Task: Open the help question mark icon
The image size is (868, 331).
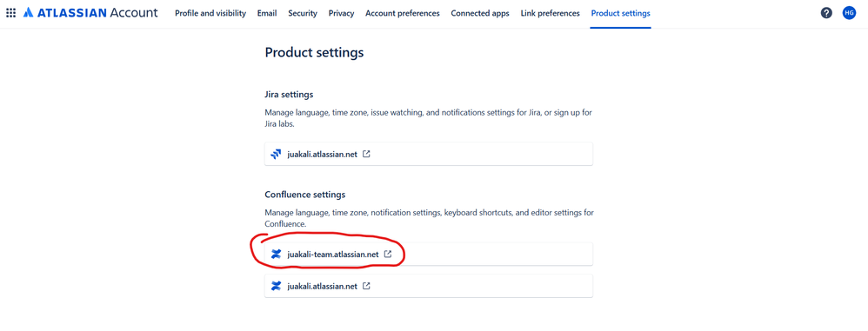Action: coord(826,13)
